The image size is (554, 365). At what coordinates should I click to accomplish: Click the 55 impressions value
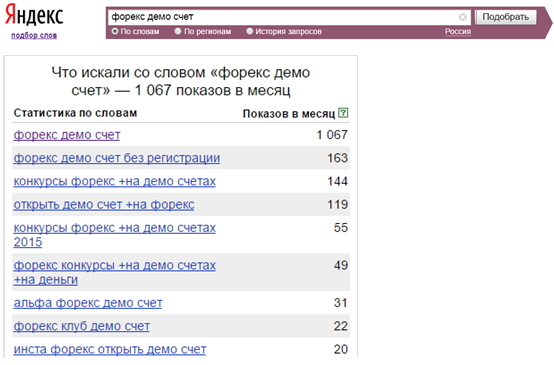coord(341,228)
